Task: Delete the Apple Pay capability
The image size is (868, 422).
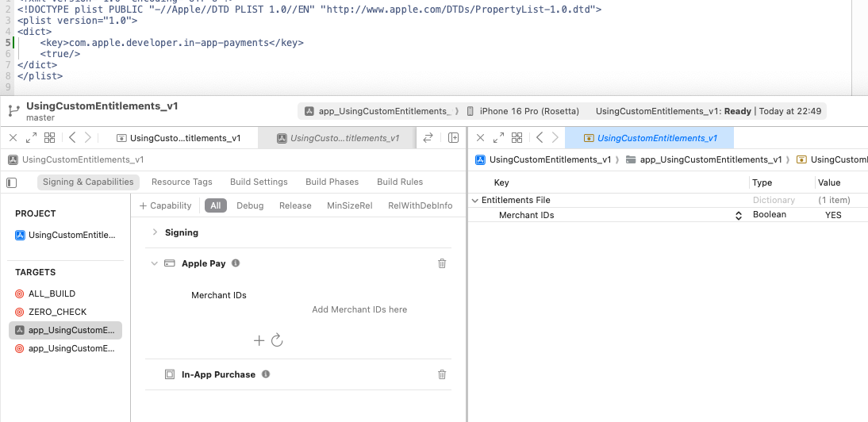Action: coord(442,263)
